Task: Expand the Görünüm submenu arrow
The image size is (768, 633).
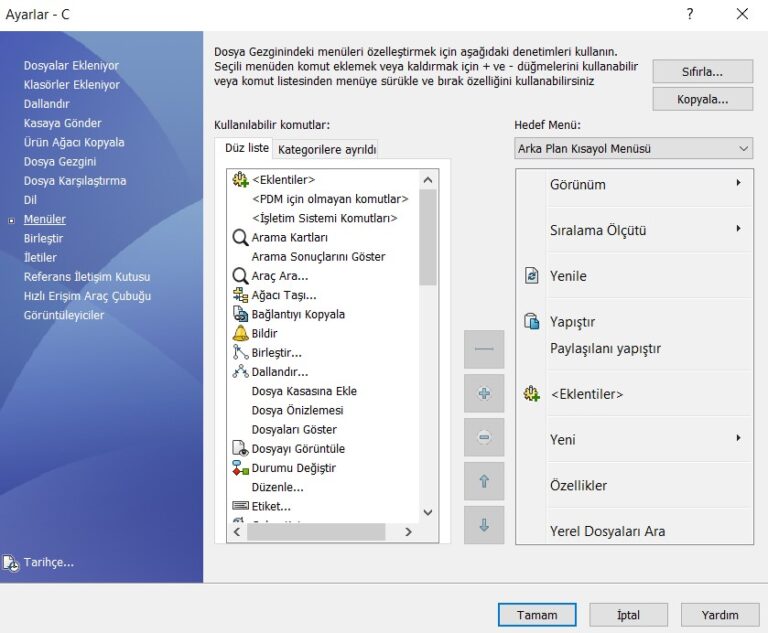Action: pyautogui.click(x=738, y=183)
